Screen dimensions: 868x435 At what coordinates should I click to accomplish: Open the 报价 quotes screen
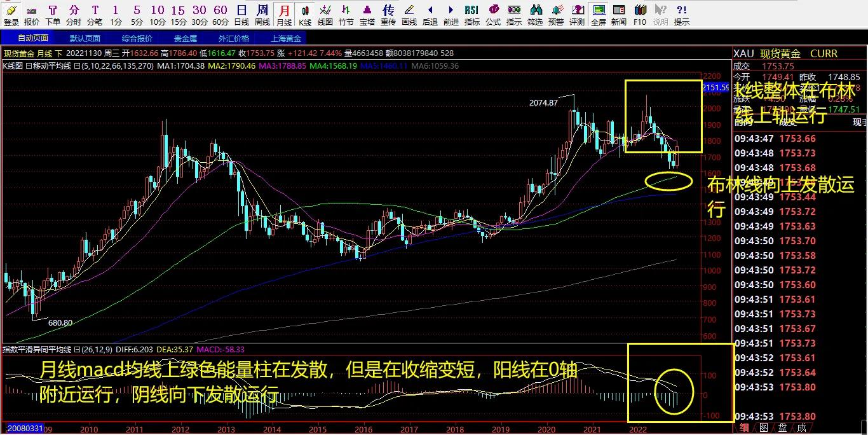[x=32, y=13]
